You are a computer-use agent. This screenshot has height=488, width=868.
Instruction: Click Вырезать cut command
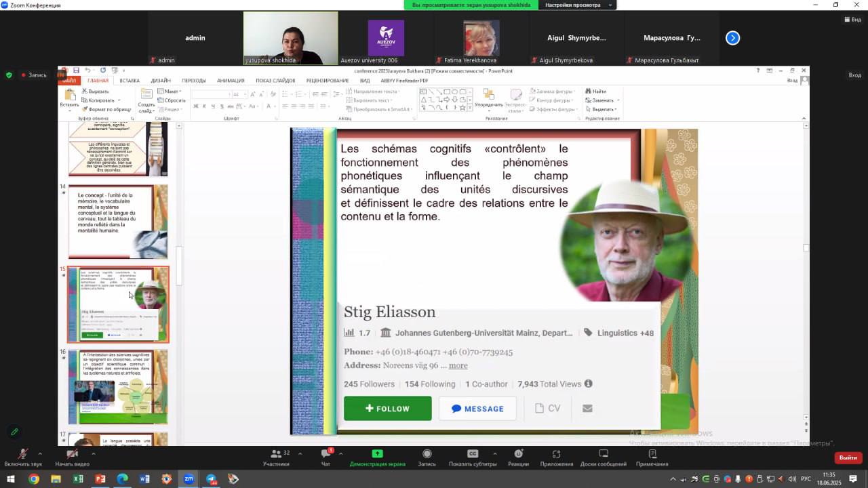tap(95, 91)
